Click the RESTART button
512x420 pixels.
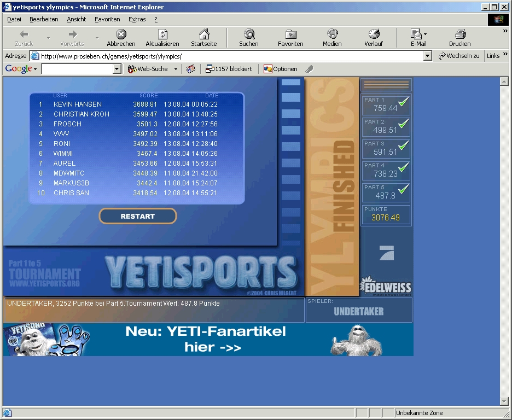pos(138,216)
